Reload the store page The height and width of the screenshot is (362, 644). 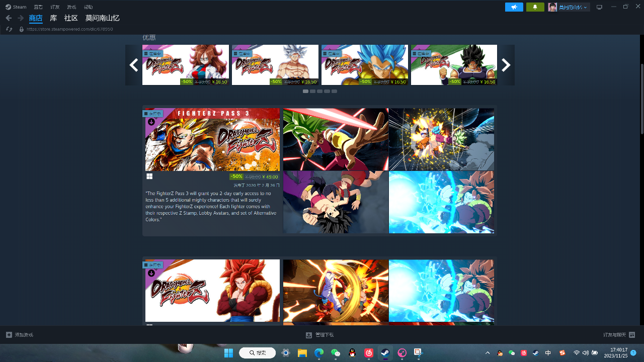click(x=9, y=29)
